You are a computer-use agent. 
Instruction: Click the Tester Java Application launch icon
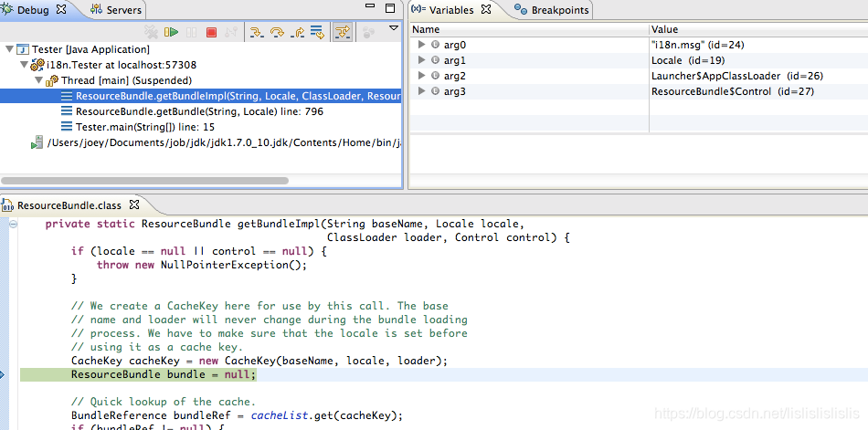point(22,49)
